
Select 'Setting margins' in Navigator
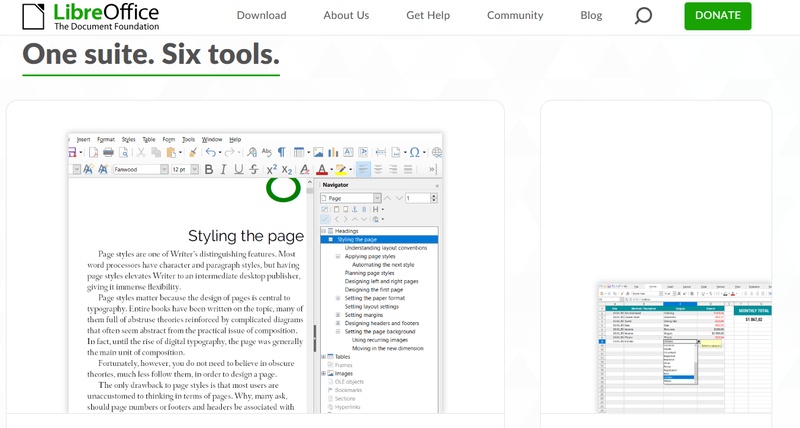(x=363, y=315)
